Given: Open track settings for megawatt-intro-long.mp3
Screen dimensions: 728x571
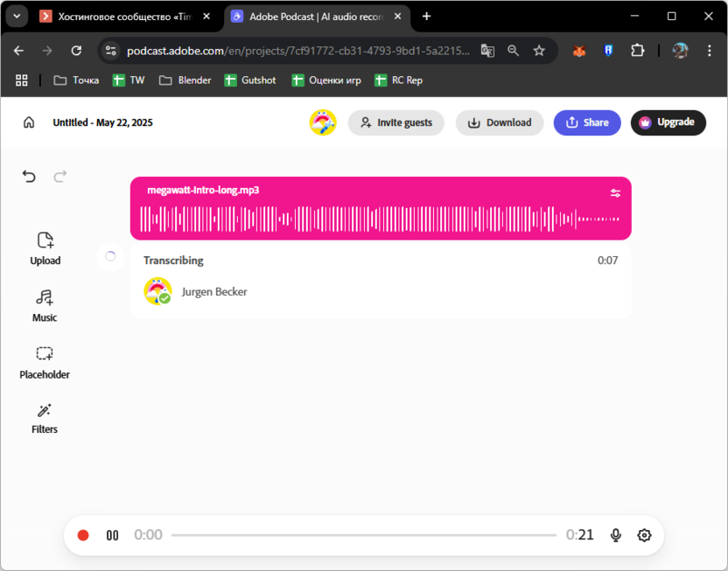Looking at the screenshot, I should click(615, 193).
